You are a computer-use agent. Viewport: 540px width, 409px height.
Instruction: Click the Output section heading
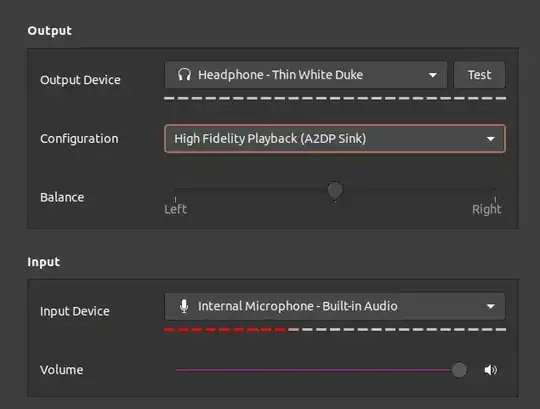50,31
